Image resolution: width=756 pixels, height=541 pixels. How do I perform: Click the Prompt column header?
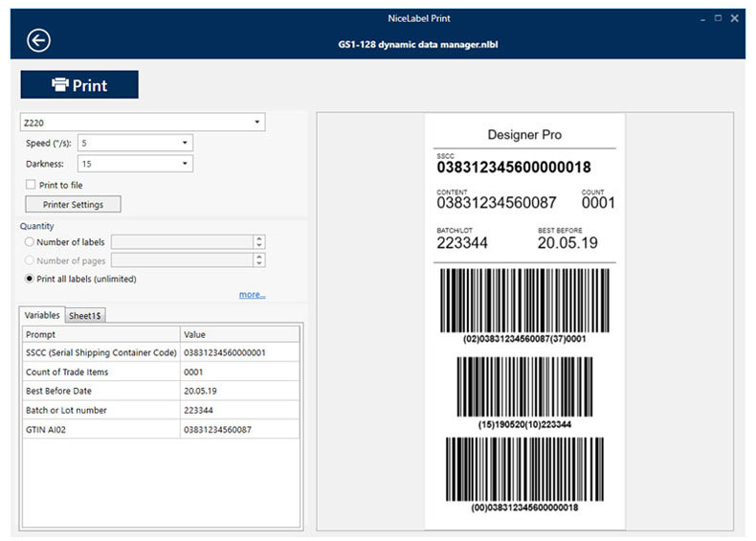101,334
